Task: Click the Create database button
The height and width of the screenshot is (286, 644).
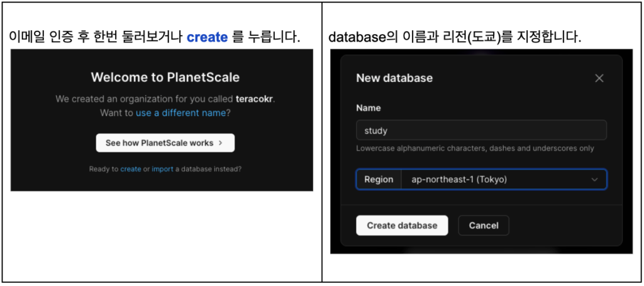Action: point(402,226)
